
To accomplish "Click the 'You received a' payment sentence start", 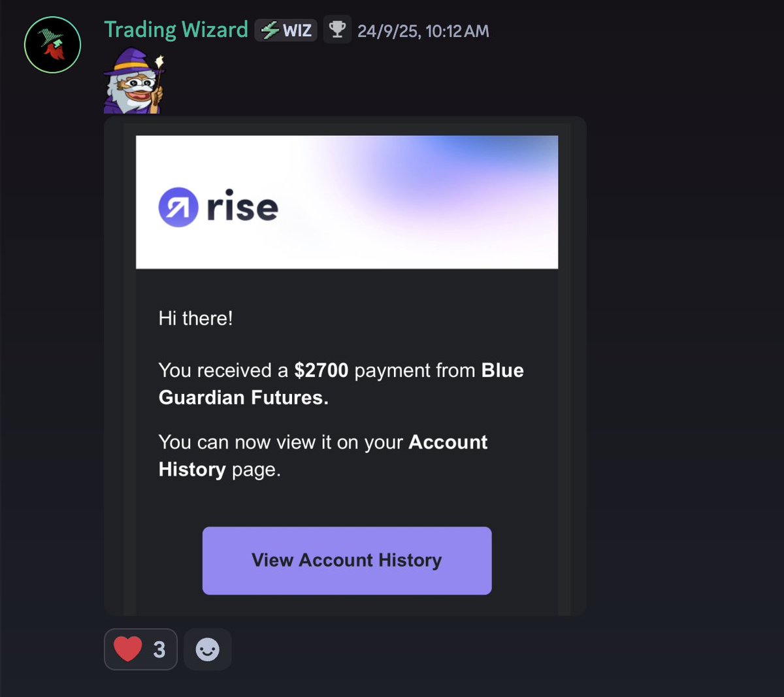I will [x=223, y=370].
